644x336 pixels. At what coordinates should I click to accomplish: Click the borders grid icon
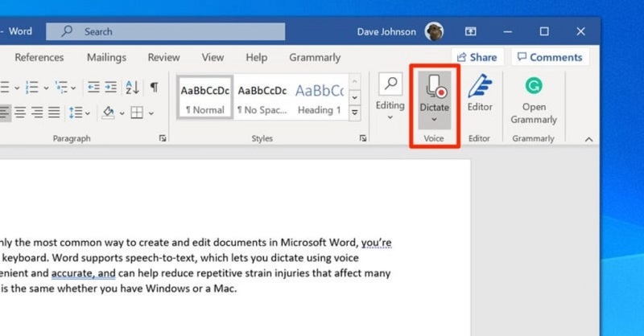tap(137, 113)
